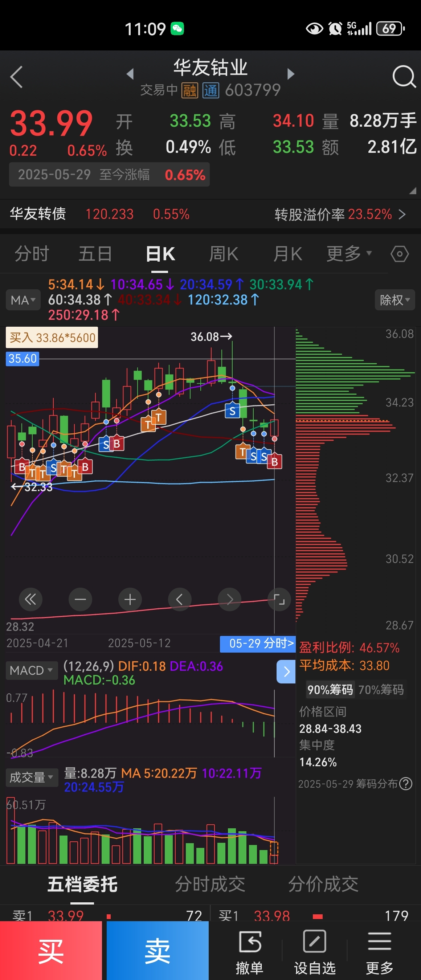
Task: Switch to 分时 chart tab
Action: [x=32, y=254]
